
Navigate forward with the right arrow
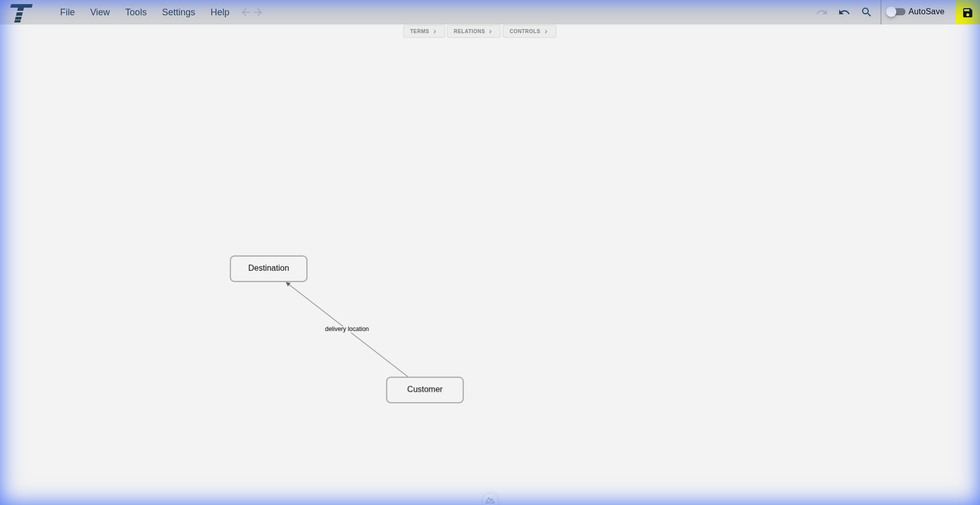(258, 12)
